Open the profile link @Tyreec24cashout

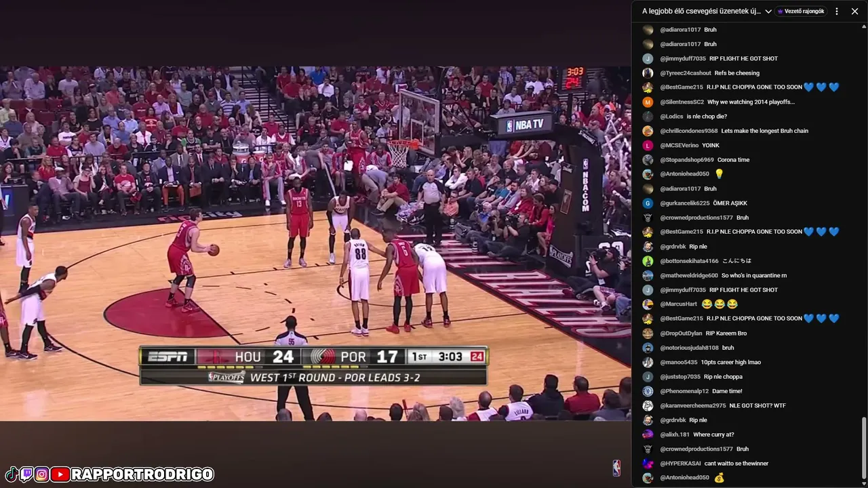pyautogui.click(x=686, y=73)
